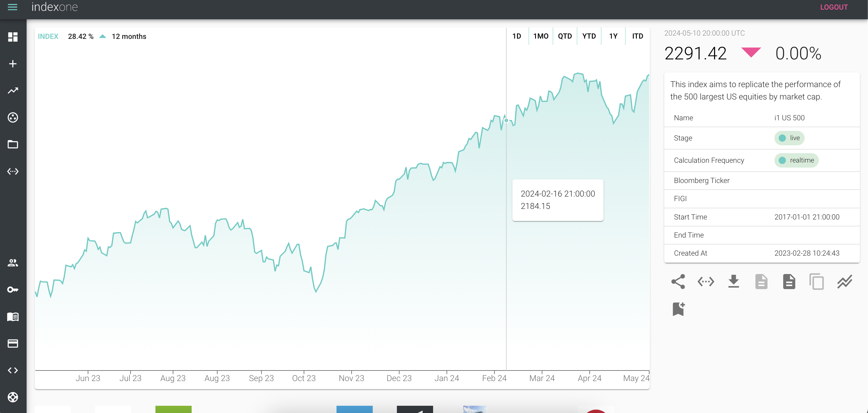
Task: Open the documentation book icon in sidebar
Action: pos(13,317)
